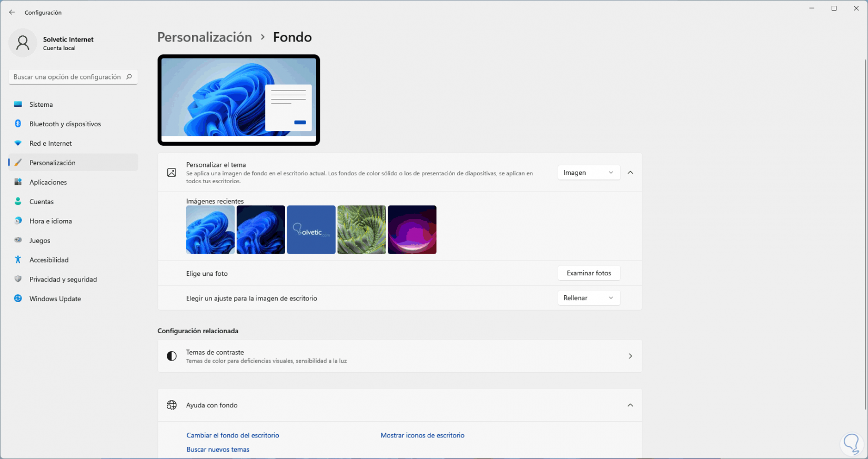
Task: Go to Red e Internet settings
Action: (73, 143)
